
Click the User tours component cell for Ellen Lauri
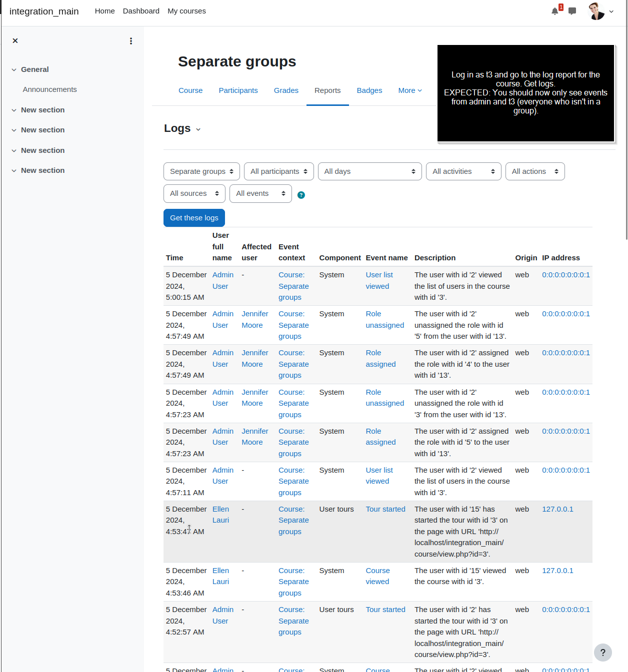336,509
